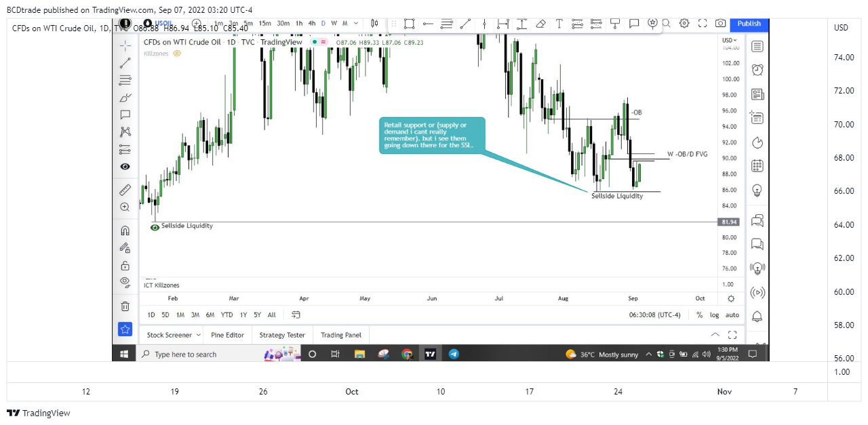Screen dimensions: 868x425
Task: Open the news panel icon
Action: (757, 94)
